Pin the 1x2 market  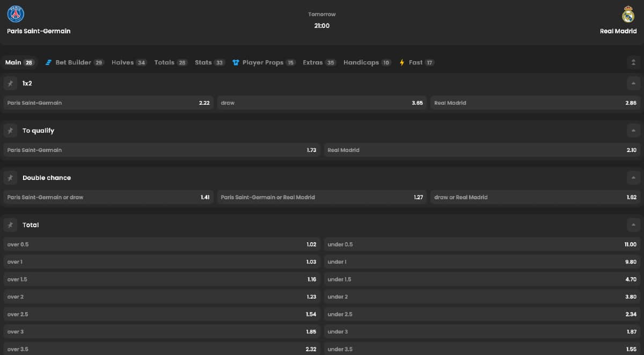(10, 83)
